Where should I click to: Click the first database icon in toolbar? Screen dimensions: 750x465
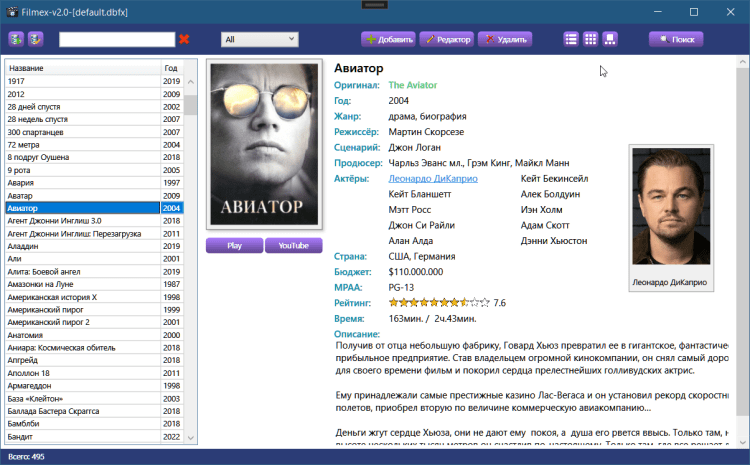tap(16, 39)
